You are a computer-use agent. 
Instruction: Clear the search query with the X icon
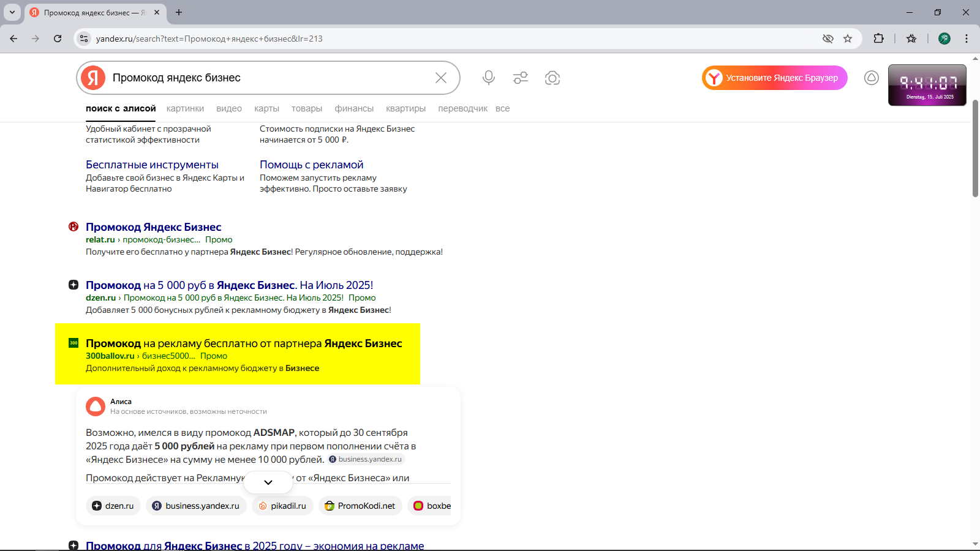click(x=441, y=78)
